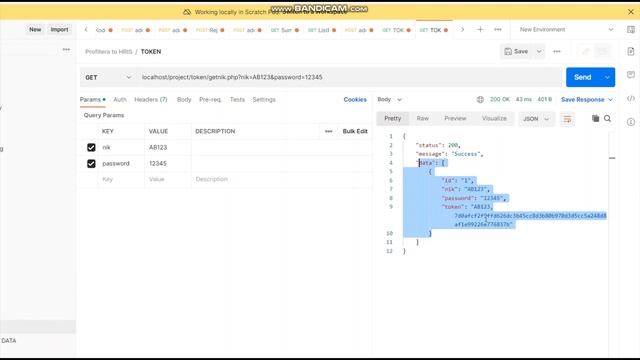Viewport: 640px width, 360px height.
Task: Click the empty Key placeholder field
Action: click(x=121, y=179)
